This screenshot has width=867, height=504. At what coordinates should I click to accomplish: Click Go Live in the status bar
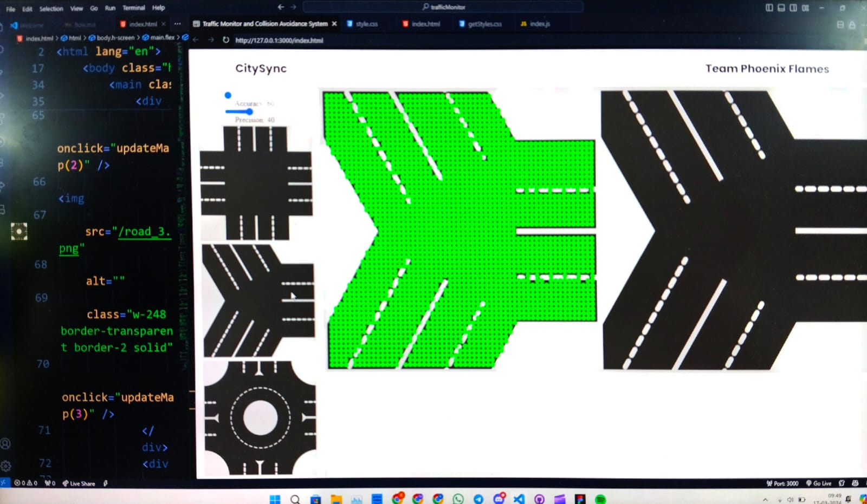pyautogui.click(x=819, y=483)
